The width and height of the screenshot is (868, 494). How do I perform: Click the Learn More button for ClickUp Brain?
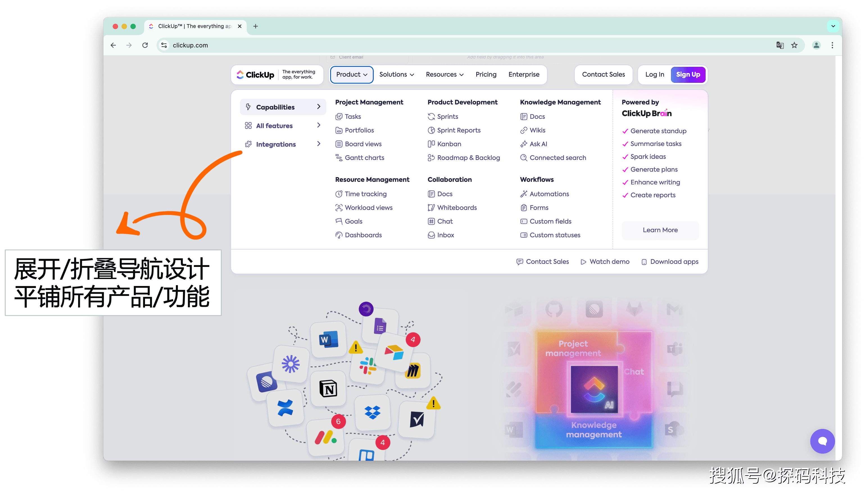660,230
